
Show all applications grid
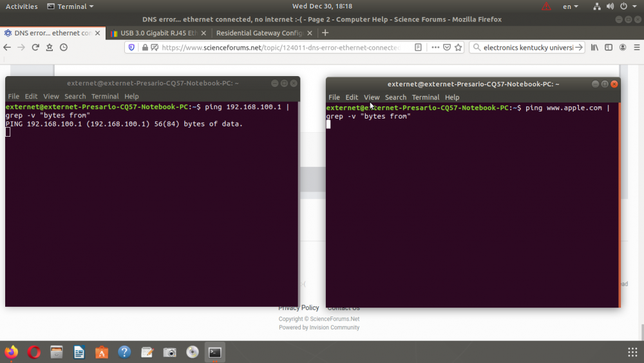click(632, 352)
